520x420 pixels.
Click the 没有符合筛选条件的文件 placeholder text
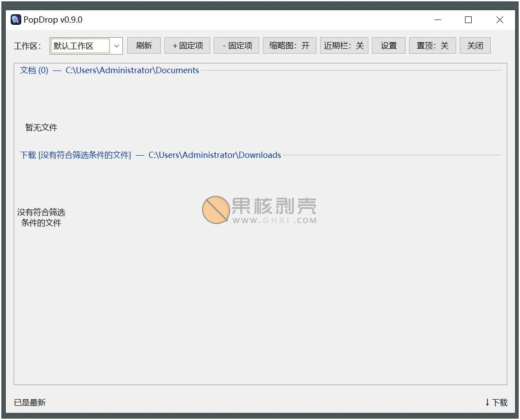click(x=41, y=217)
